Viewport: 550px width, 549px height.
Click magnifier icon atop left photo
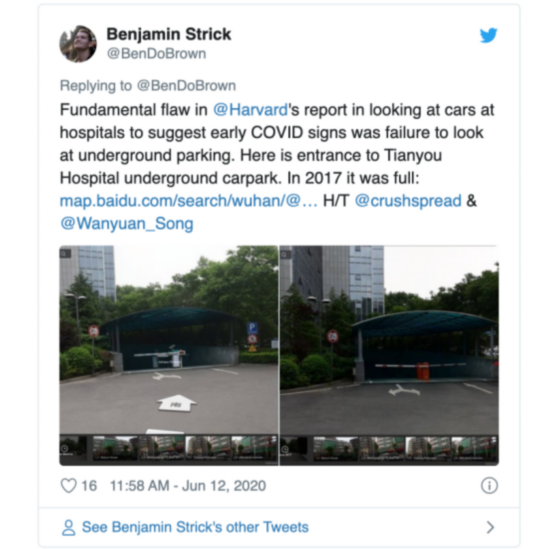66,253
